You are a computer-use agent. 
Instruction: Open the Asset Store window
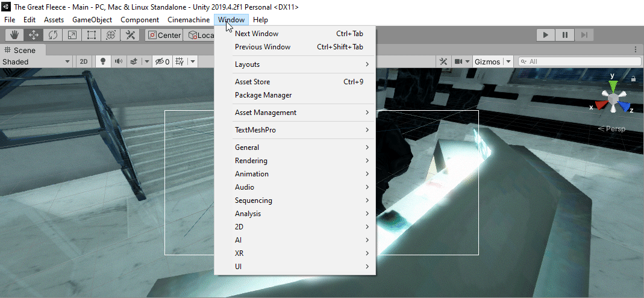pyautogui.click(x=295, y=82)
